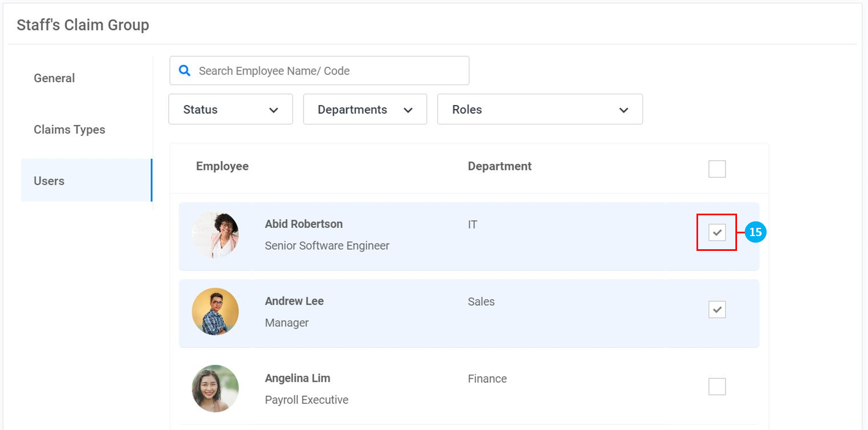Uncheck Abid Robertson's checkbox

pyautogui.click(x=717, y=232)
